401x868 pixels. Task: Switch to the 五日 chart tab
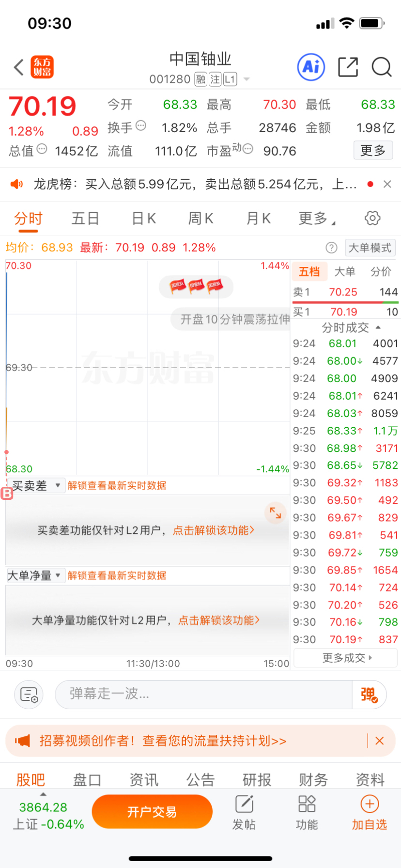pyautogui.click(x=85, y=218)
